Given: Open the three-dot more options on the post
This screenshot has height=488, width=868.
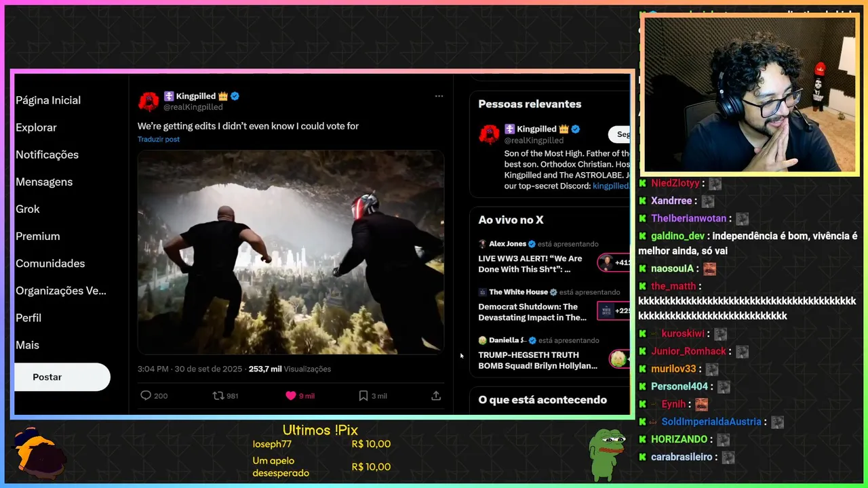Looking at the screenshot, I should coord(439,96).
